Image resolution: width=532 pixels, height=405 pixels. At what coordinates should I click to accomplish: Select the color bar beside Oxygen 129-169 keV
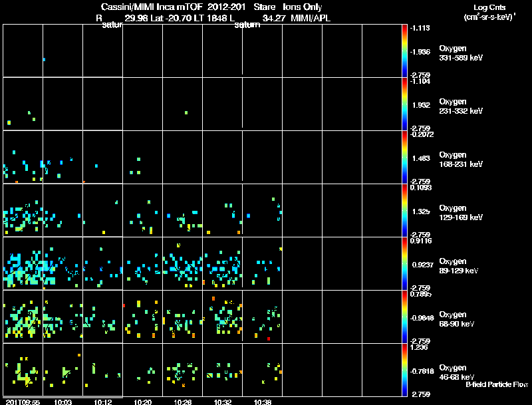coord(404,210)
